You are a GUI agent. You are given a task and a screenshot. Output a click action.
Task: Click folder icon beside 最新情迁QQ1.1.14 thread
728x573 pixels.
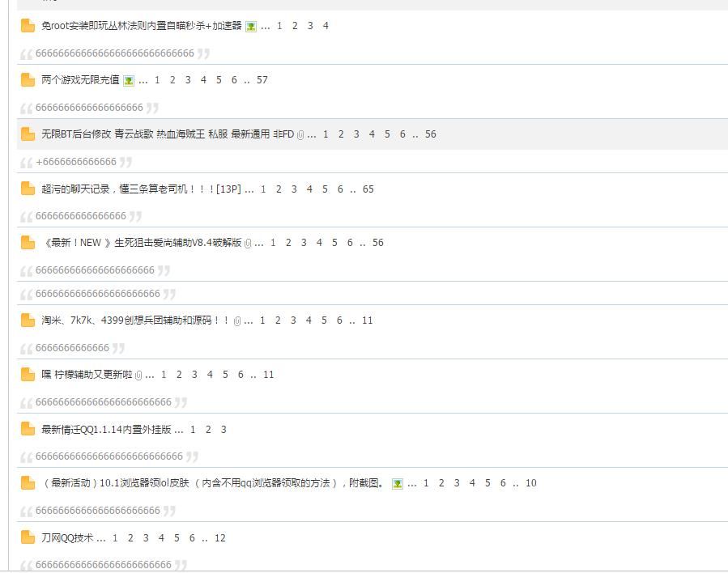coord(28,429)
